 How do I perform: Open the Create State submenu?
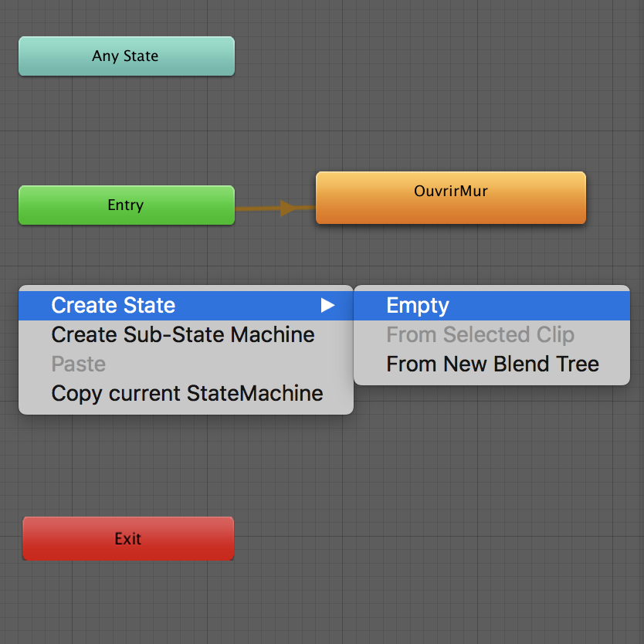(x=113, y=306)
